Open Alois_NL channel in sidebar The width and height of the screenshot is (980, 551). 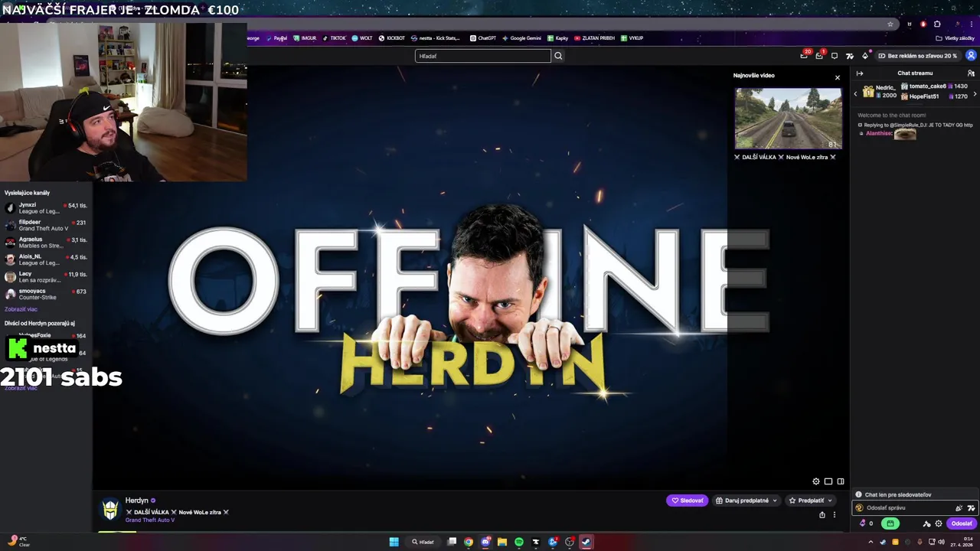tap(46, 259)
